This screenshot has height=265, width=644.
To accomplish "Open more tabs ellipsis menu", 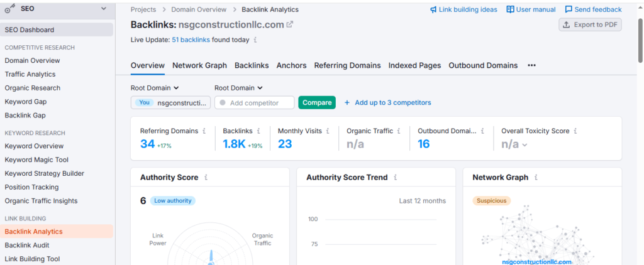I will [x=531, y=65].
